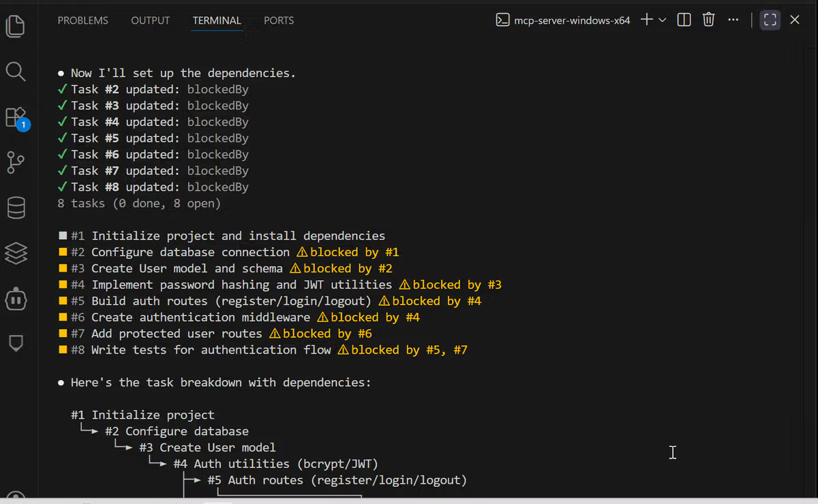Open the Explorer files icon in activity bar
This screenshot has width=818, height=504.
point(15,26)
